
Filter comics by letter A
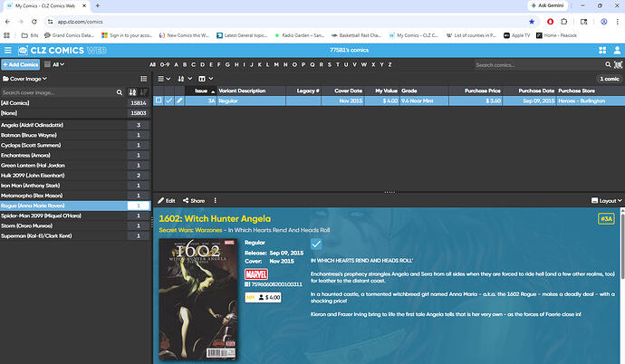tap(177, 64)
